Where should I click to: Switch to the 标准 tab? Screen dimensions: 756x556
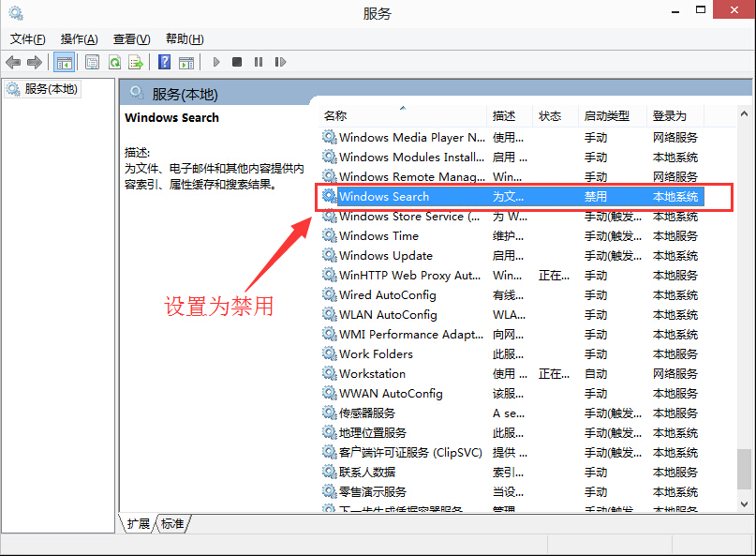172,524
